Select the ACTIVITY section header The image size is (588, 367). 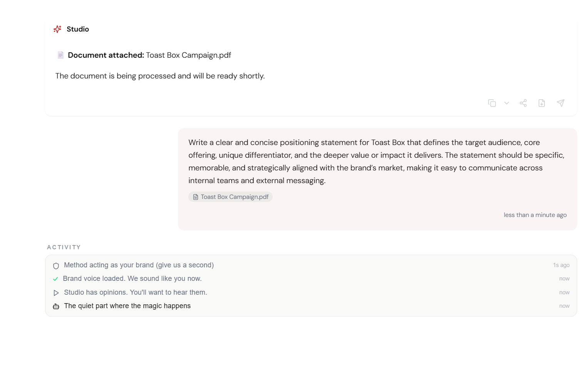[x=64, y=247]
